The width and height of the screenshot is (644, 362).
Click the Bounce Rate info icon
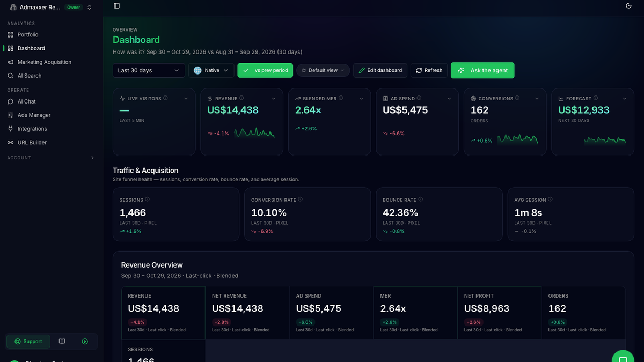click(x=421, y=200)
